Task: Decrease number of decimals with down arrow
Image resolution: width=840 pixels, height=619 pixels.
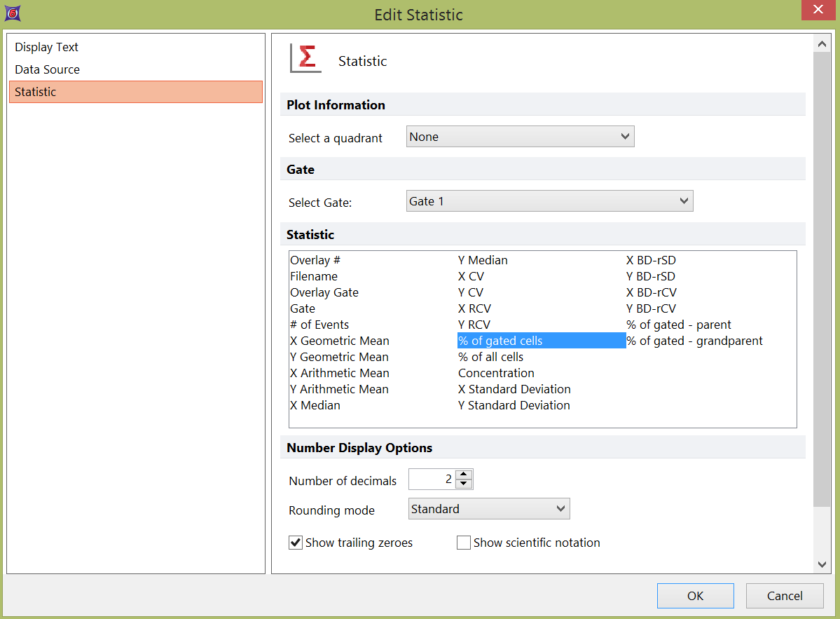Action: [x=464, y=484]
